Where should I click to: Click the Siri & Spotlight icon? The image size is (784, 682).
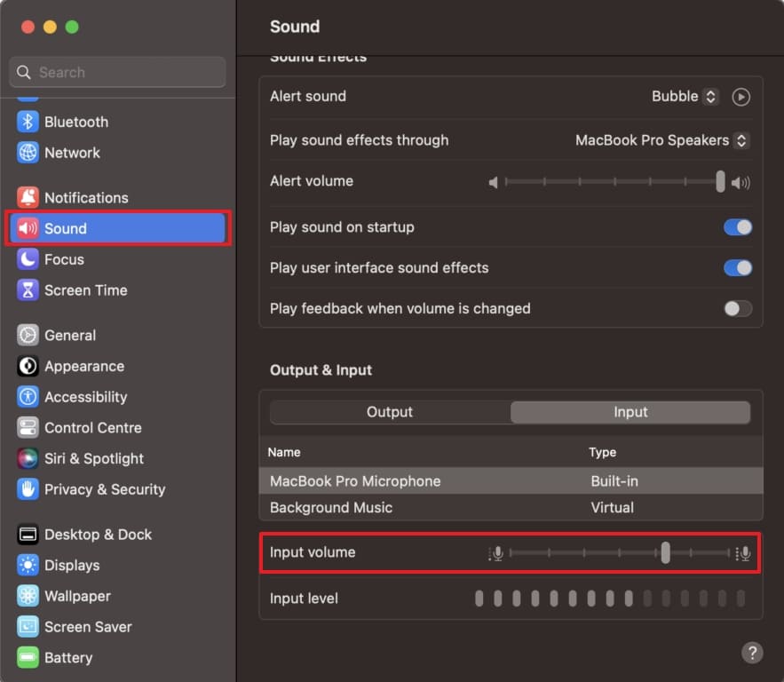tap(28, 458)
